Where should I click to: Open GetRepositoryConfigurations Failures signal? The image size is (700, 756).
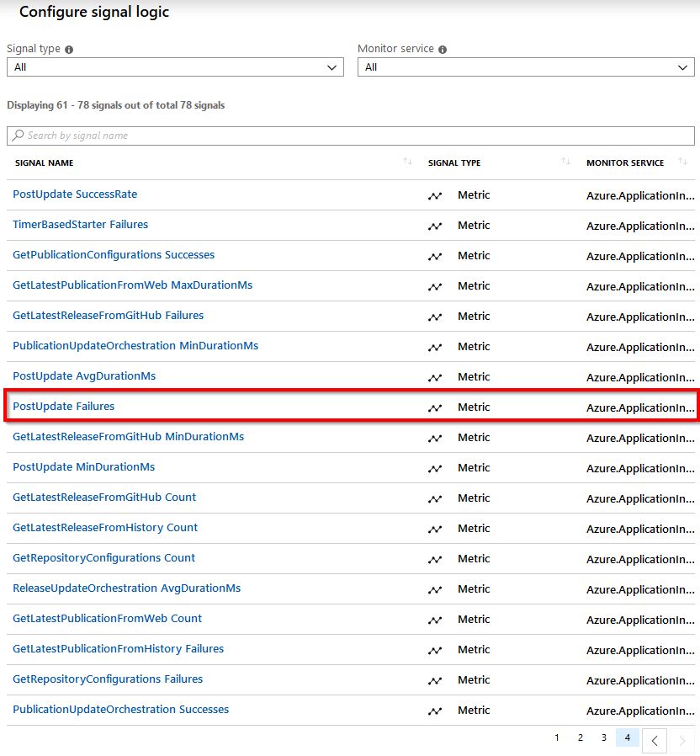click(108, 679)
